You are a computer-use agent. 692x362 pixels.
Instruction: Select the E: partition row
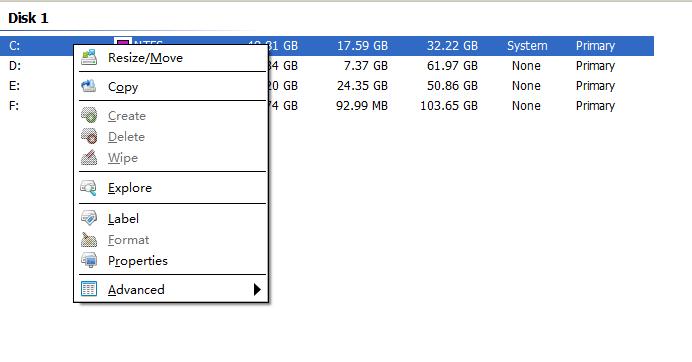click(x=327, y=86)
